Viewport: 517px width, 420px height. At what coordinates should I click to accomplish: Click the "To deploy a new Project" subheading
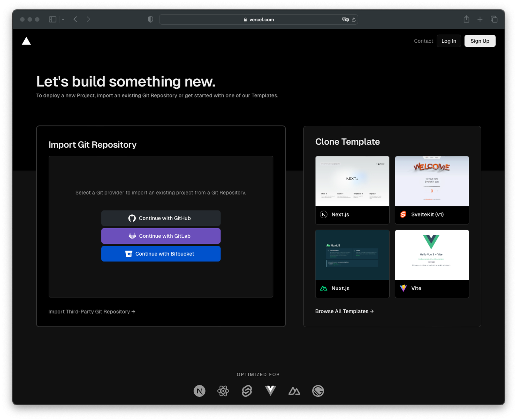157,95
